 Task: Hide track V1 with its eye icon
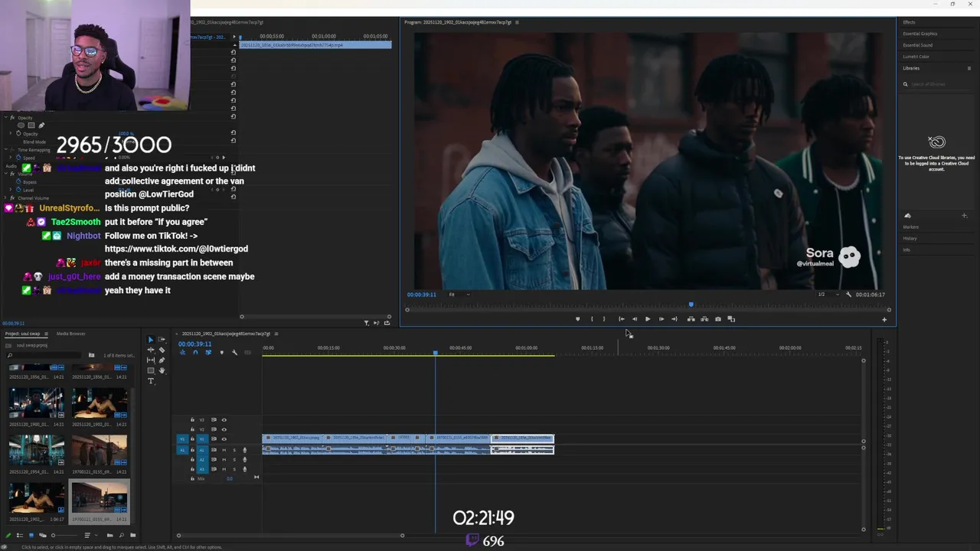click(224, 439)
